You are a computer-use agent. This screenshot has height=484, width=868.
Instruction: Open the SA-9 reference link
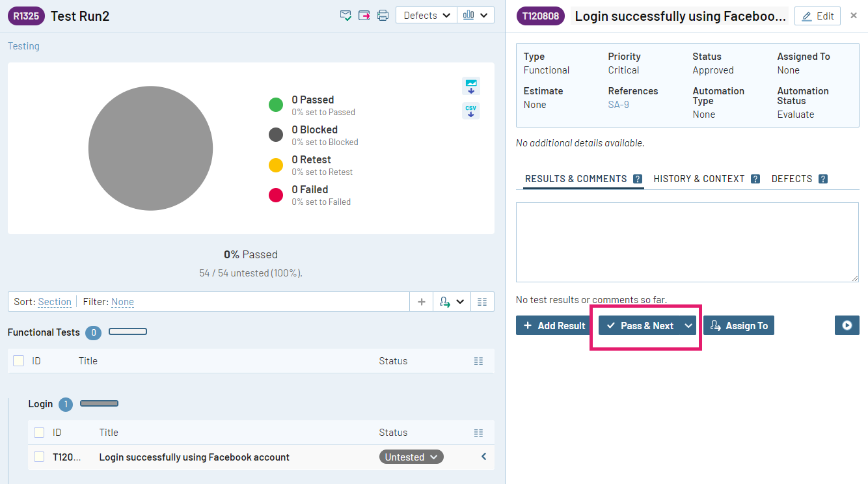[618, 105]
